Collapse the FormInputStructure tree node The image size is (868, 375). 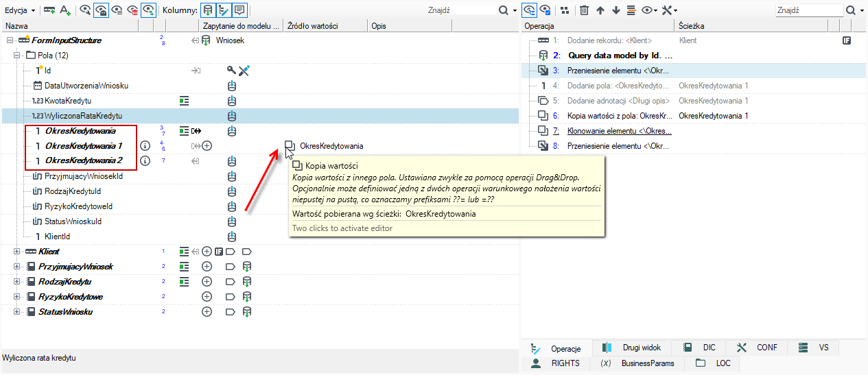[x=10, y=40]
